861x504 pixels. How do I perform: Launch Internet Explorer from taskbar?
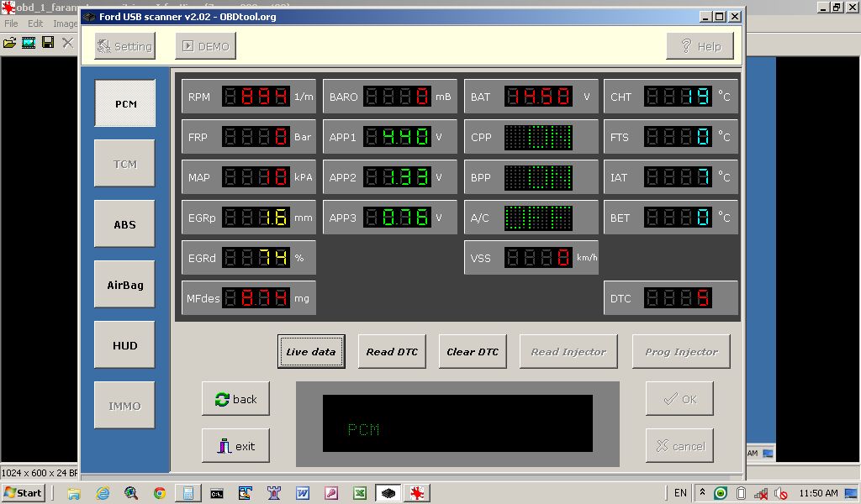pos(103,493)
